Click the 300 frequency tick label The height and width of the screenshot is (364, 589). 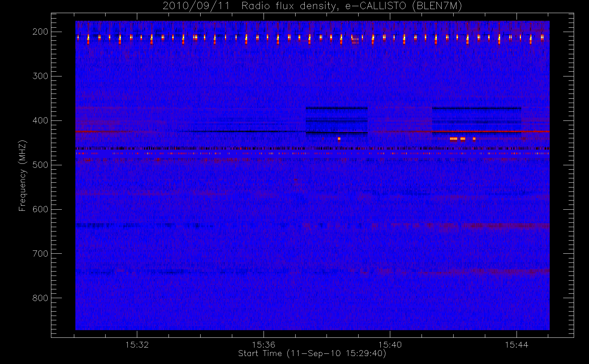tap(40, 76)
